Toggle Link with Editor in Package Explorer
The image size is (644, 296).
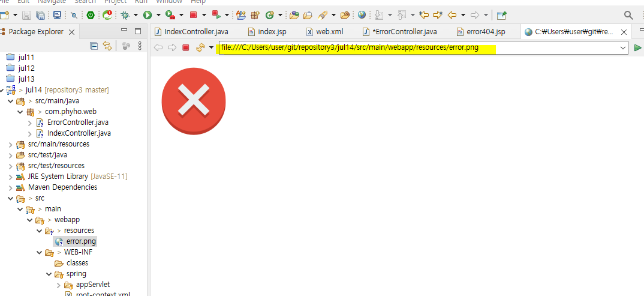click(x=107, y=46)
